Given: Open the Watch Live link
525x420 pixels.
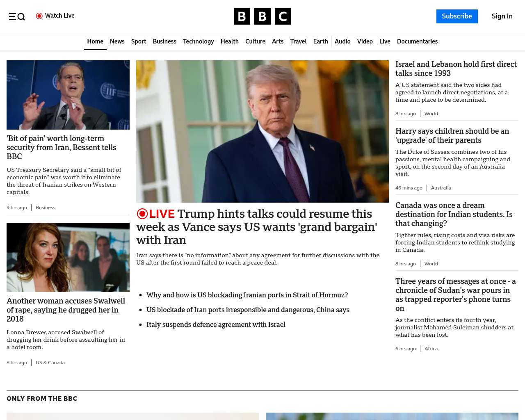Looking at the screenshot, I should [x=55, y=16].
